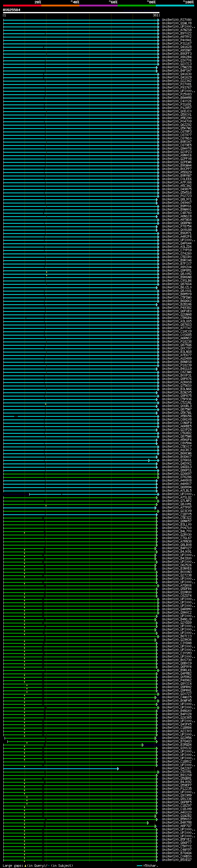Select the UniRef100_B8AHM8 row label
This screenshot has width=197, height=868.
coord(176,98)
